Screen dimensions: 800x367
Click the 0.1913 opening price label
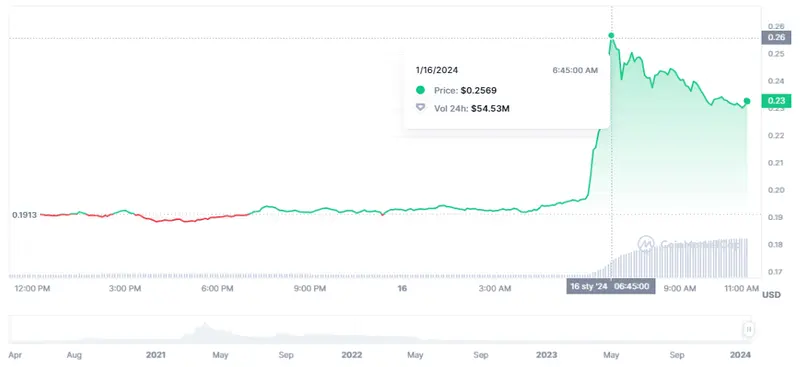tap(24, 215)
